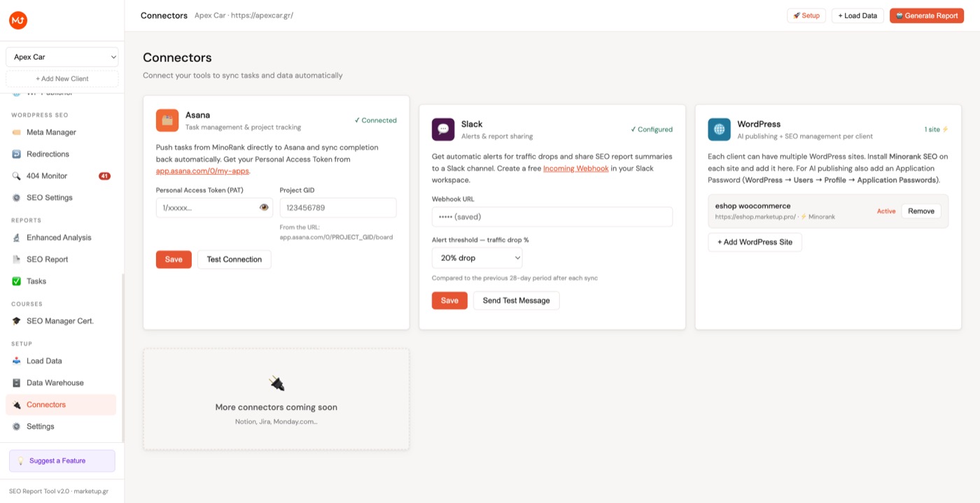The width and height of the screenshot is (980, 503).
Task: Click the Asana Connected status text
Action: 375,120
